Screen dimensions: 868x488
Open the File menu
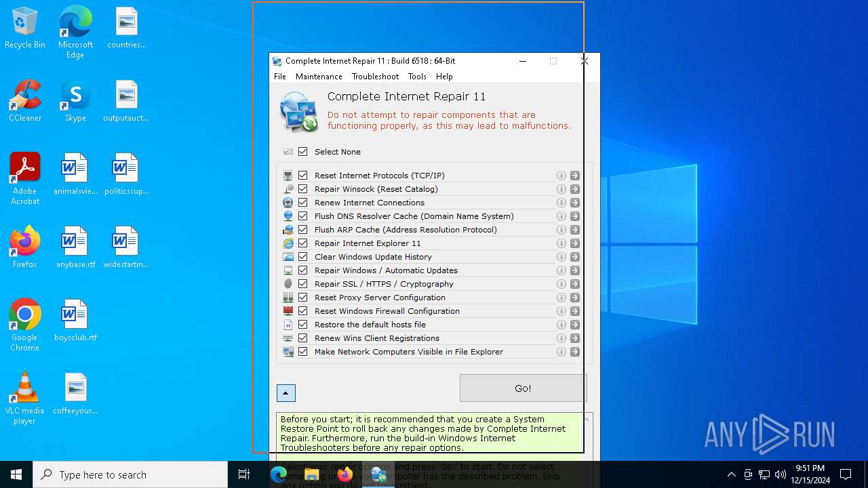pos(280,77)
